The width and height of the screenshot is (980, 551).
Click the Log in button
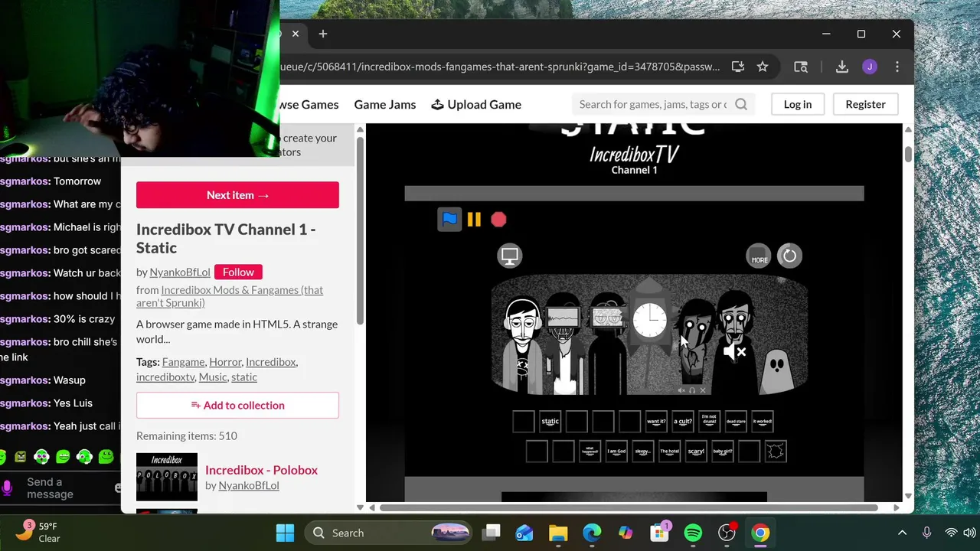coord(798,104)
